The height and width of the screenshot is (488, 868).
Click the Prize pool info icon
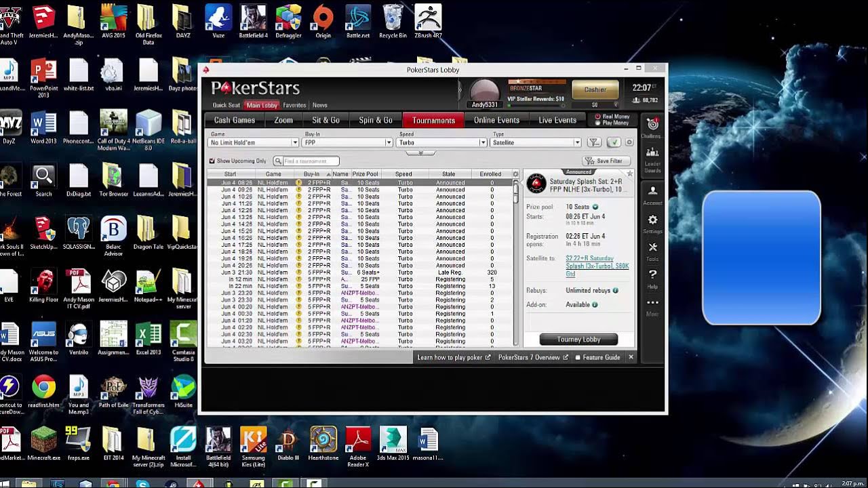[x=595, y=207]
